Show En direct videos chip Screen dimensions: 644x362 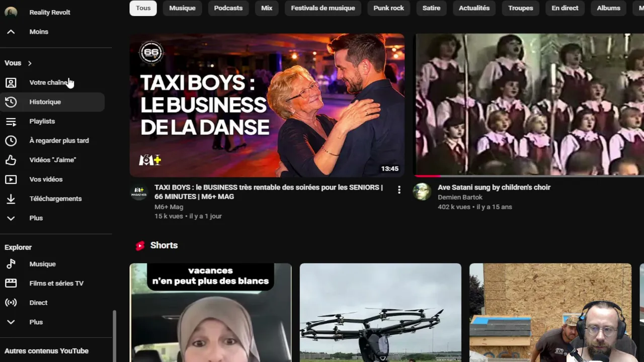click(x=565, y=8)
